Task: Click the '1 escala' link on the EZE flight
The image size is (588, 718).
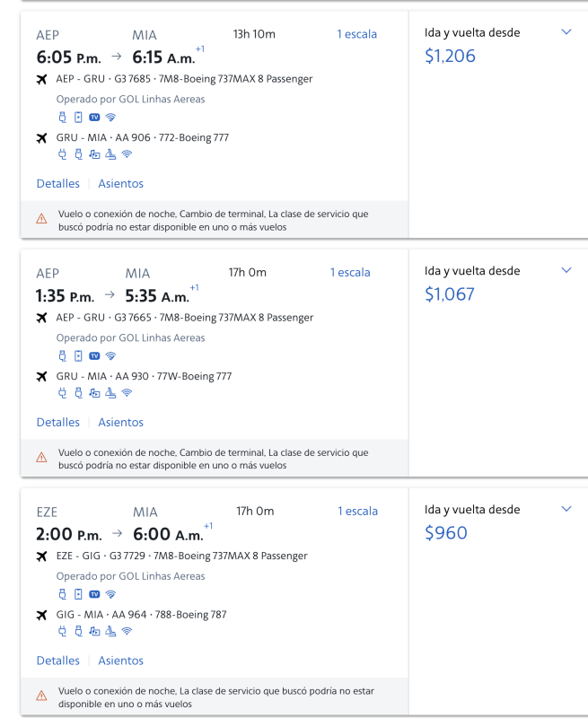Action: [x=357, y=512]
